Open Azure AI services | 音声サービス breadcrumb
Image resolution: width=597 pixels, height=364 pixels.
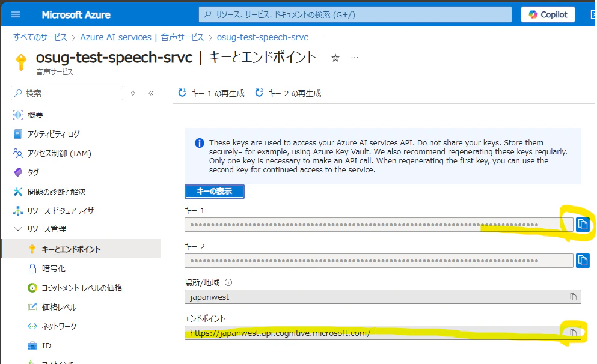pos(142,37)
